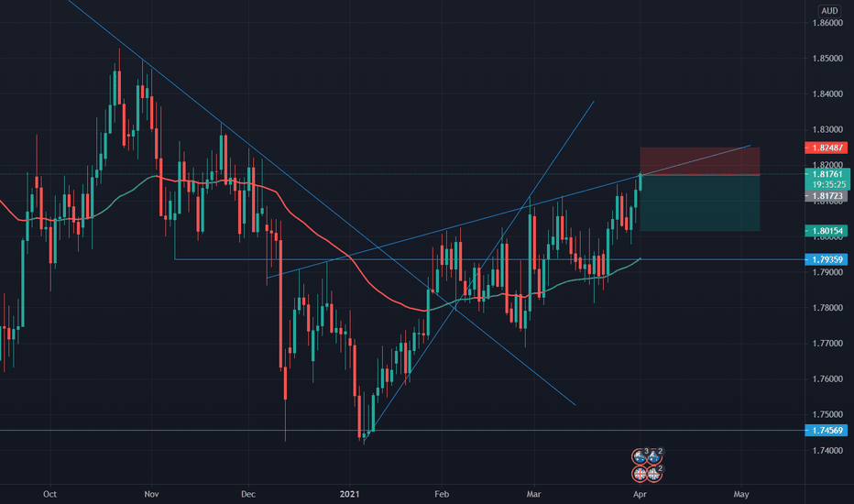Click the 1.83000 price scale value
The image size is (854, 504).
[x=827, y=130]
